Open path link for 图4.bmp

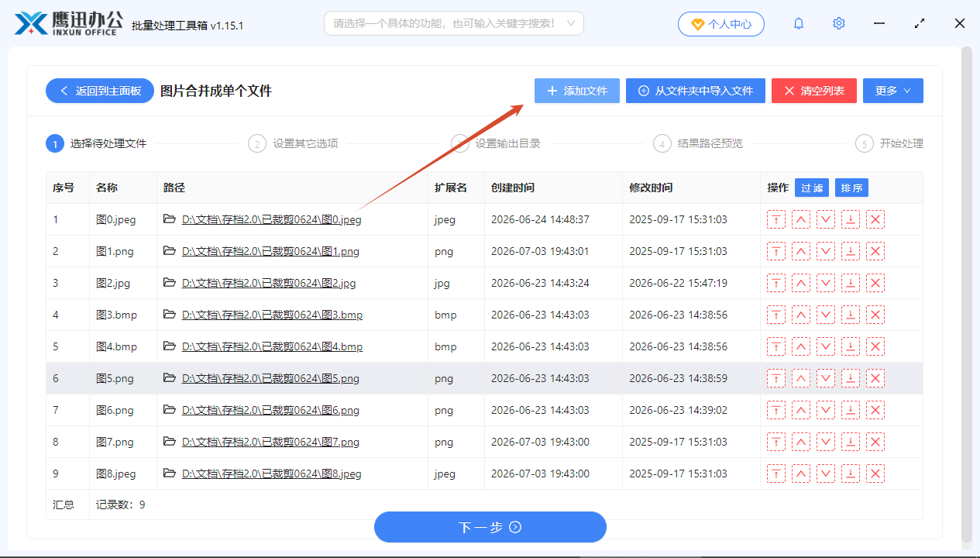272,346
